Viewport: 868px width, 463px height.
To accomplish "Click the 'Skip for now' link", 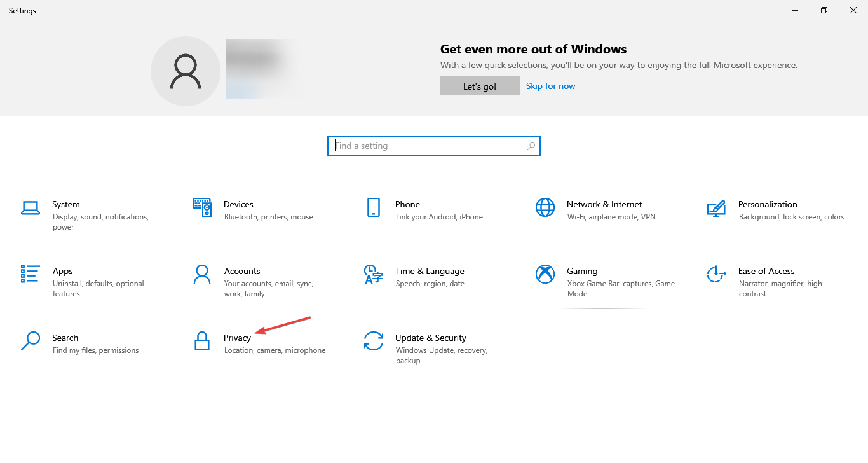I will (x=550, y=86).
